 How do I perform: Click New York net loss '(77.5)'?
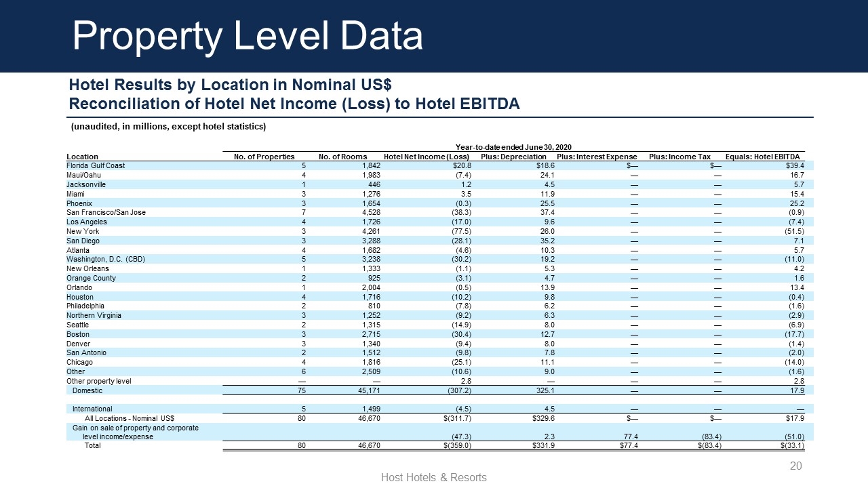(460, 231)
